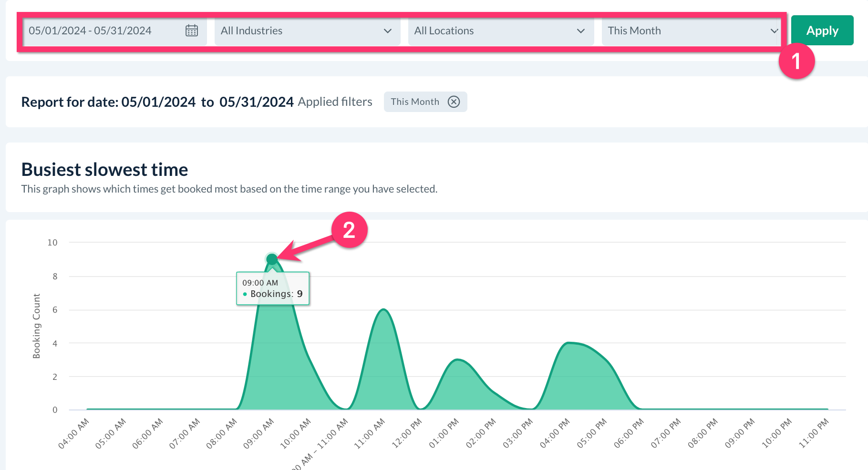Click the 04:00 PM chart peak
The width and height of the screenshot is (868, 470).
point(568,343)
